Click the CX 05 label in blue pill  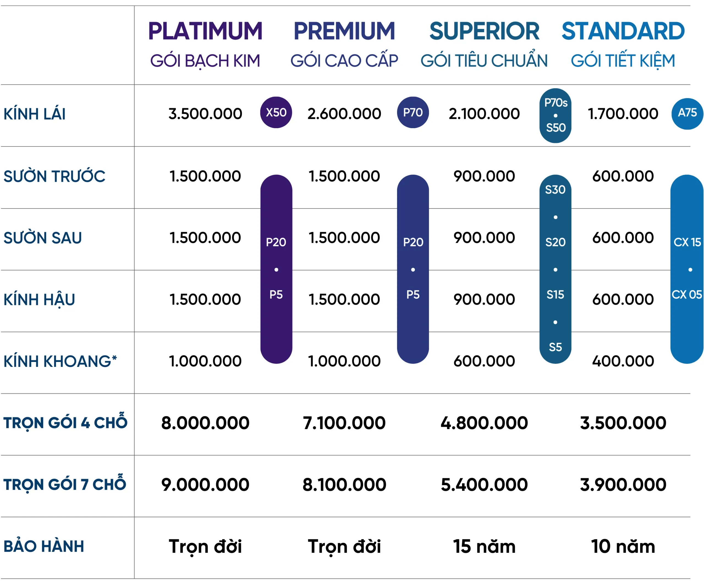687,294
